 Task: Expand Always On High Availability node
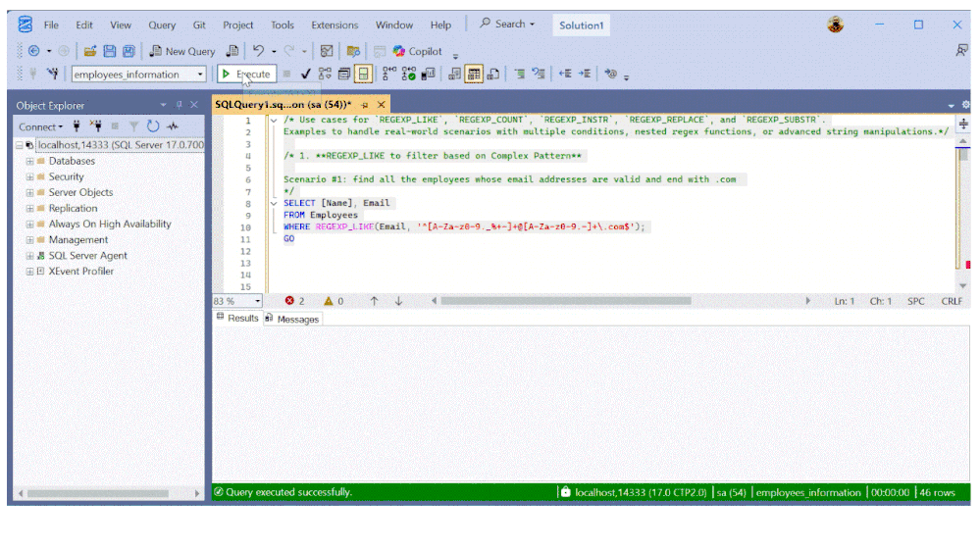tap(29, 225)
